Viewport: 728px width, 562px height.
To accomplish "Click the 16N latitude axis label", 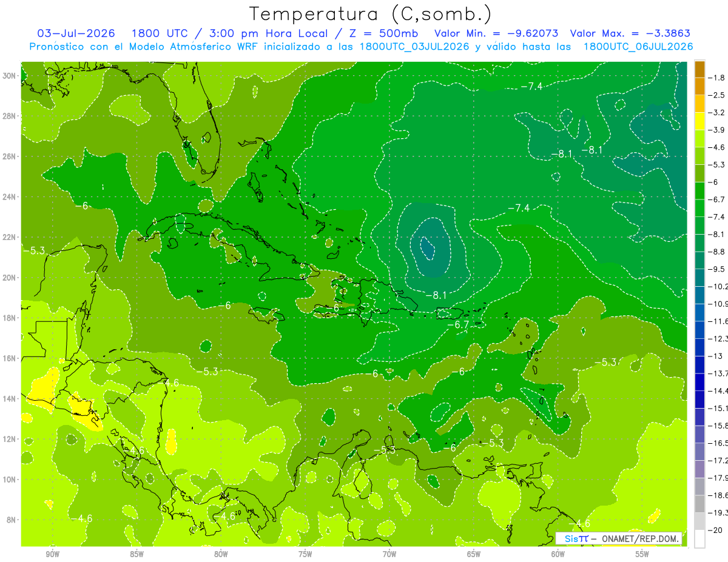I will click(x=10, y=358).
